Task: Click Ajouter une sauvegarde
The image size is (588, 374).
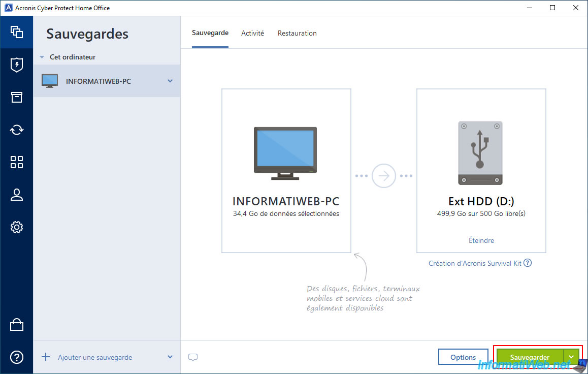Action: click(95, 358)
